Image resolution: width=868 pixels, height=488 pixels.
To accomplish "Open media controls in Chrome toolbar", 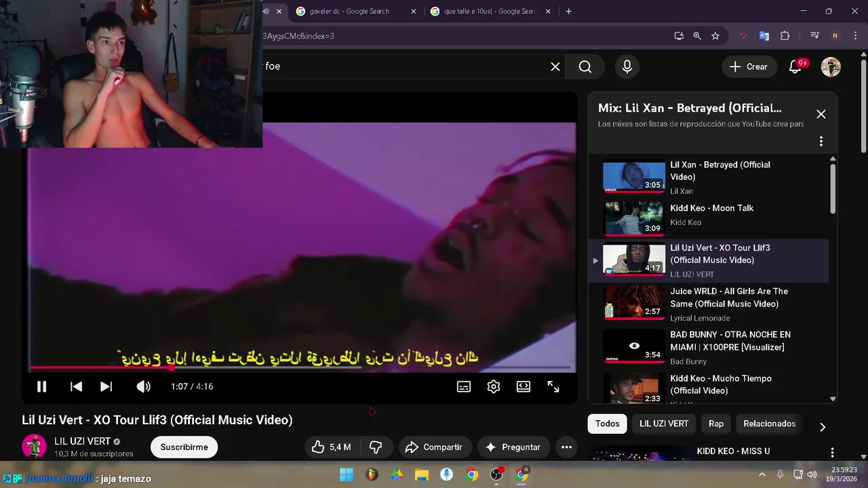I will coord(814,36).
